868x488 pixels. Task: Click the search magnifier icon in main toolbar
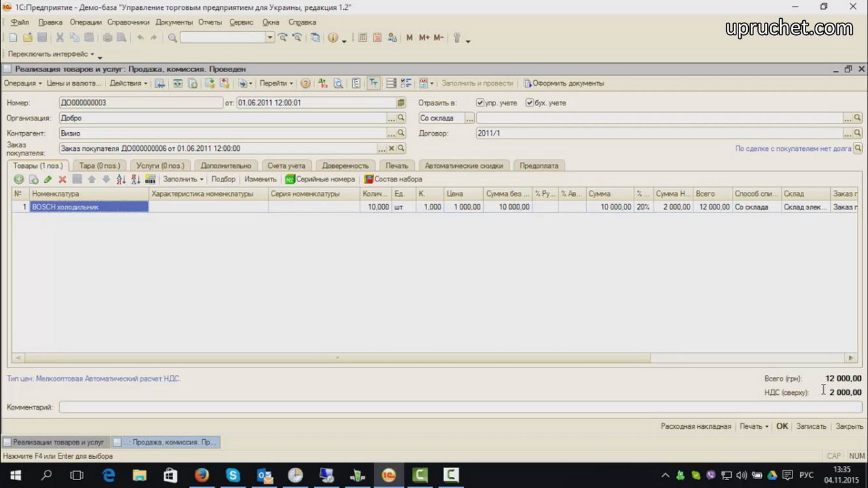[173, 38]
